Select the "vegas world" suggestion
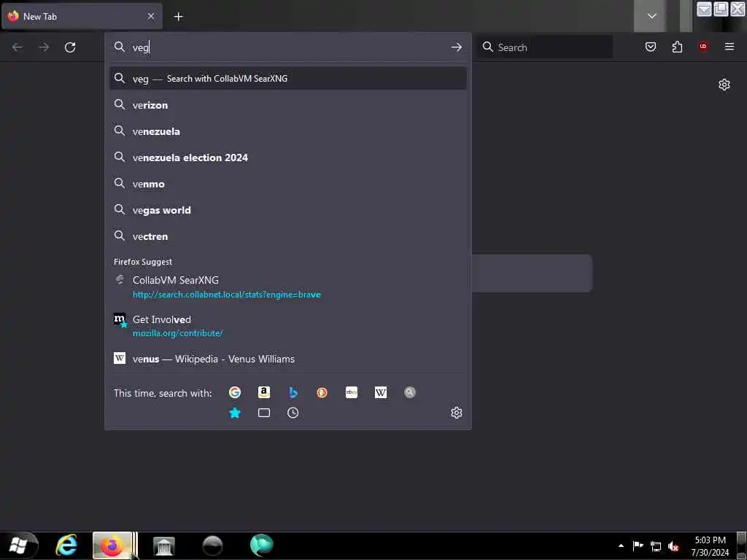The height and width of the screenshot is (560, 747). [x=288, y=210]
